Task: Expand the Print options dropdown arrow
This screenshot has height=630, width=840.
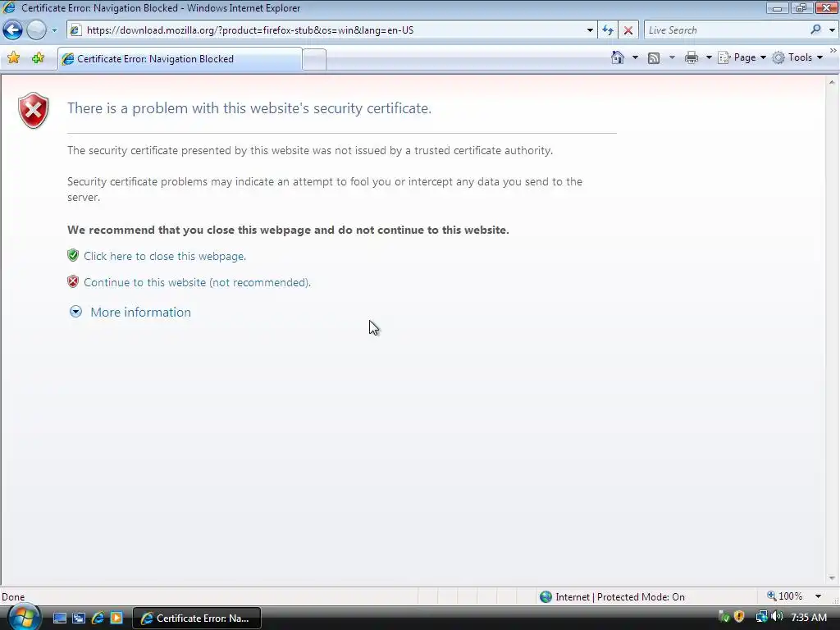Action: (709, 57)
